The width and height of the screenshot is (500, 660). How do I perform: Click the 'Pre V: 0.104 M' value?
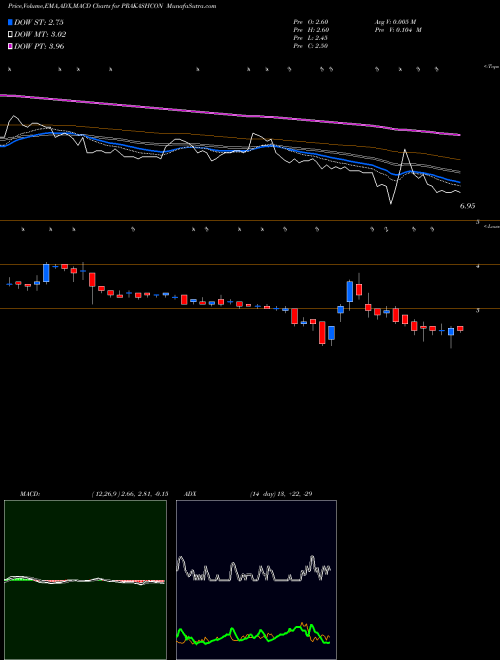point(398,30)
